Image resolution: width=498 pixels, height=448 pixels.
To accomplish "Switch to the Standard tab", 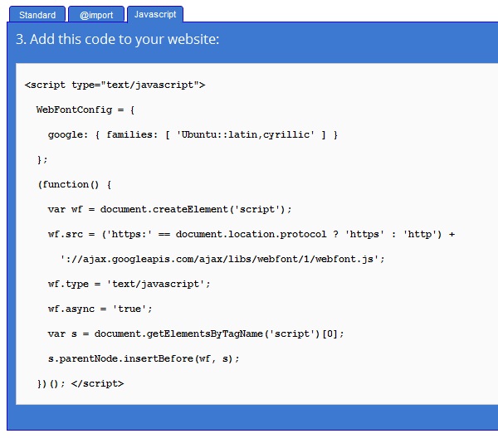I will 37,15.
